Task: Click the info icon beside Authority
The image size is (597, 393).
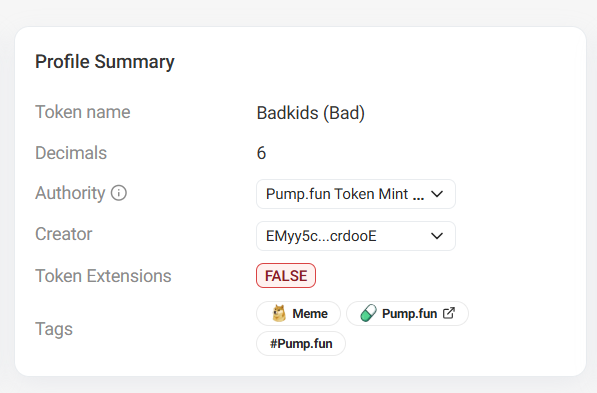Action: 119,193
